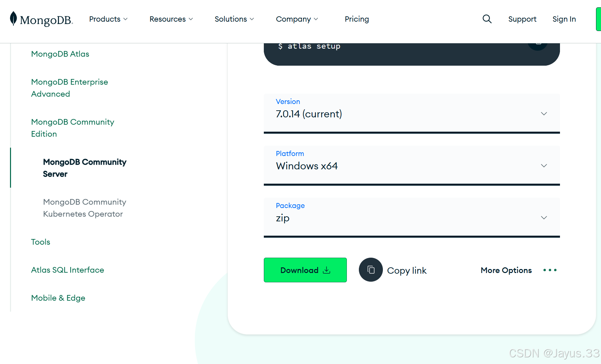Screen dimensions: 601x364
Task: Click the Copy link text
Action: coord(407,270)
